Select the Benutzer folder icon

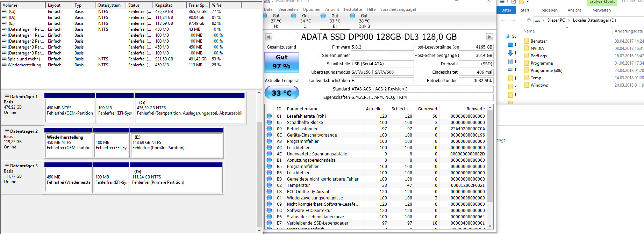(x=527, y=41)
